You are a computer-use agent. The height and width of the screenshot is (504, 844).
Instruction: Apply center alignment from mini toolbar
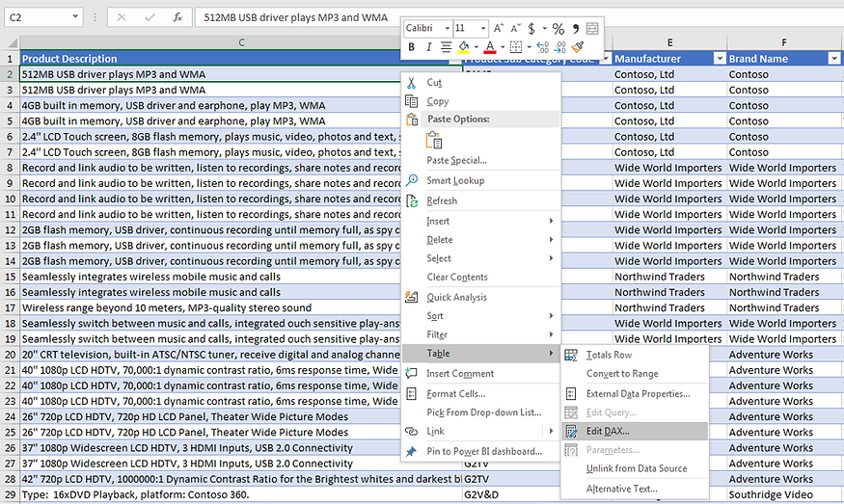click(446, 47)
